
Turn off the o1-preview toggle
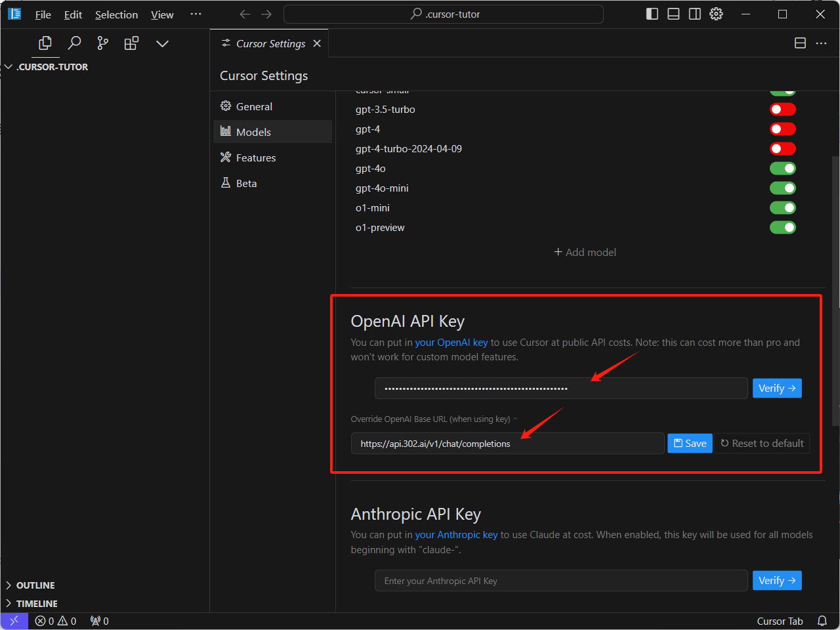(782, 227)
